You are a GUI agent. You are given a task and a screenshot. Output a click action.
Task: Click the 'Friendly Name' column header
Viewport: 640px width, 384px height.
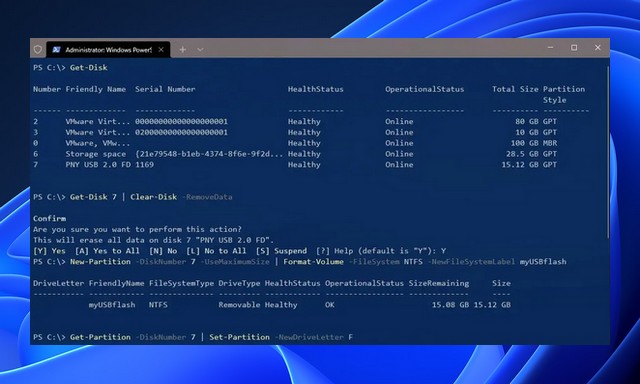96,89
